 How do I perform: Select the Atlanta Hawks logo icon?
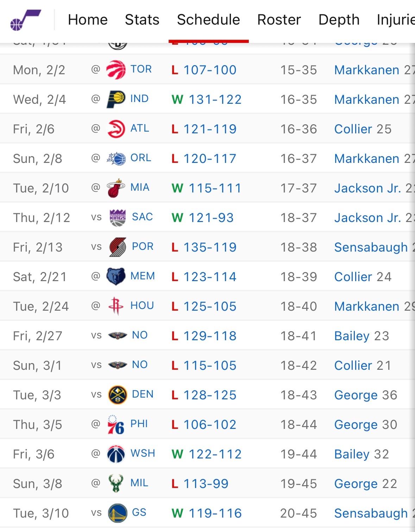(x=116, y=128)
